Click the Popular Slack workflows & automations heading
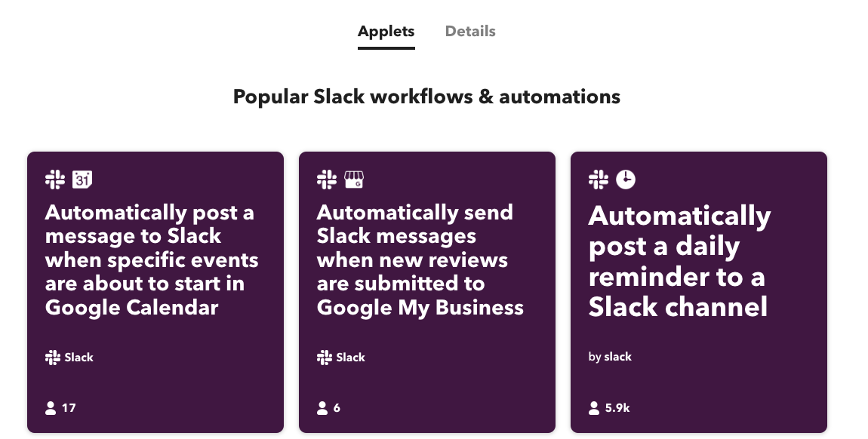 pyautogui.click(x=426, y=97)
